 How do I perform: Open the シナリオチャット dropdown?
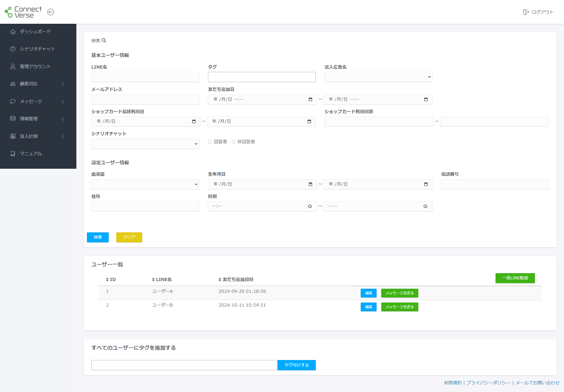(145, 144)
